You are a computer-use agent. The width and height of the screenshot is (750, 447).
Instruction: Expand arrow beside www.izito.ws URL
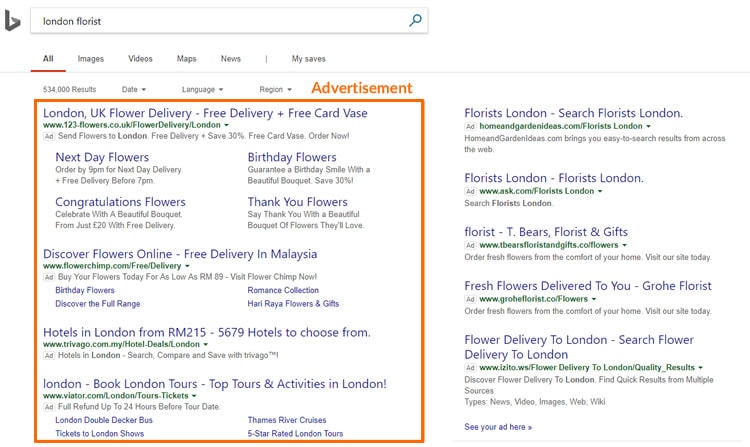pos(701,368)
